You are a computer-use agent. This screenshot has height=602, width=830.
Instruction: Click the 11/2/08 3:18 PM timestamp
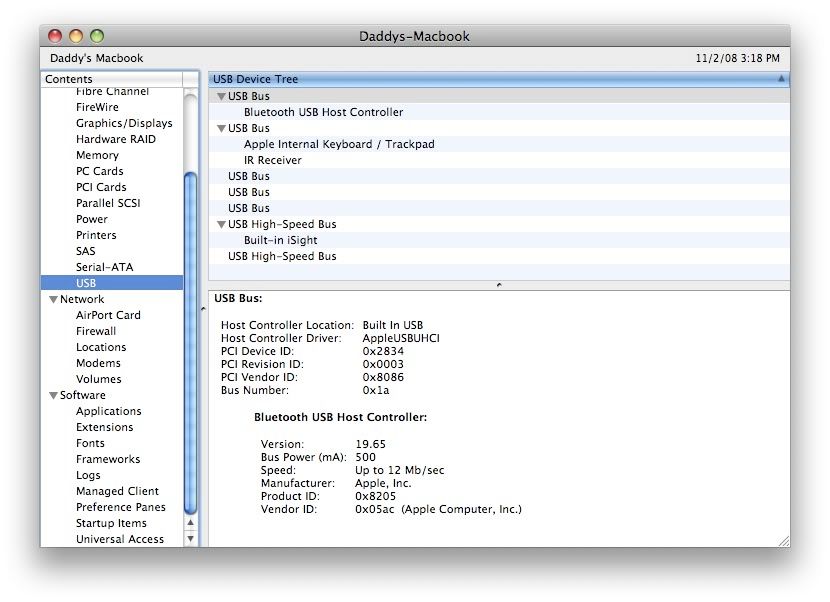click(737, 58)
